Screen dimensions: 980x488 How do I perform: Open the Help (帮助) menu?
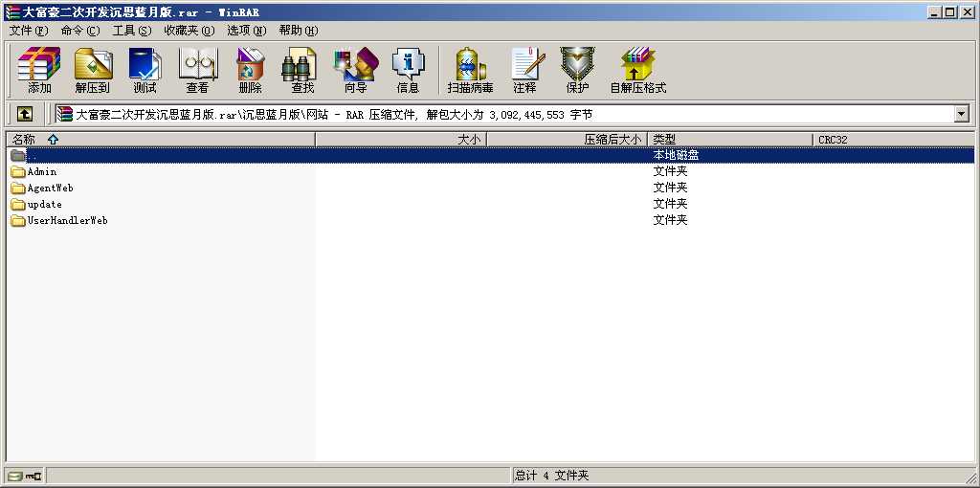coord(299,31)
